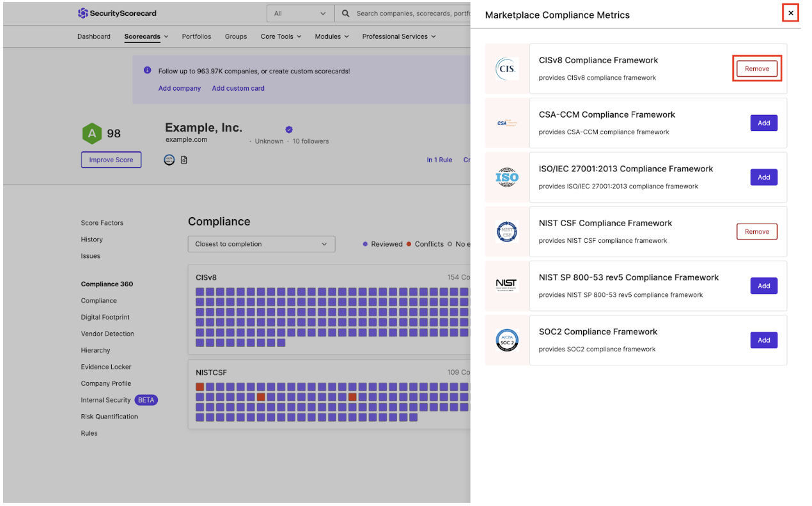Open Hierarchy in the sidebar
Screen dimensions: 812x506
(x=96, y=351)
